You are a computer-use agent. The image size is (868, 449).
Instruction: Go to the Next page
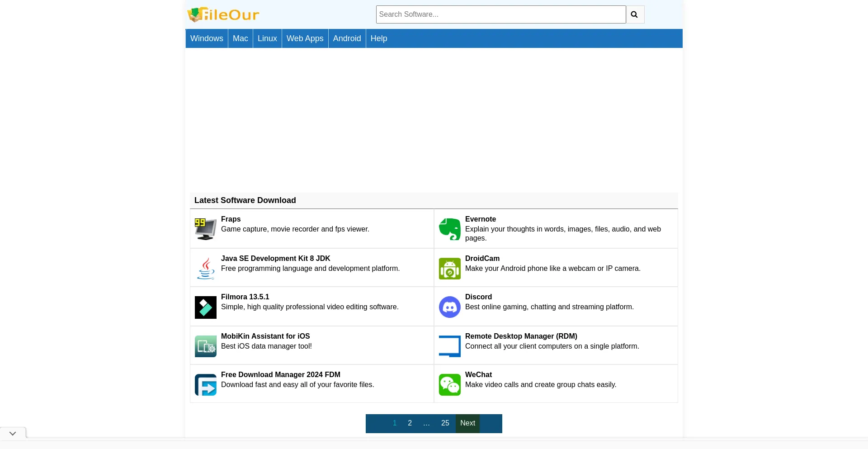pos(467,423)
